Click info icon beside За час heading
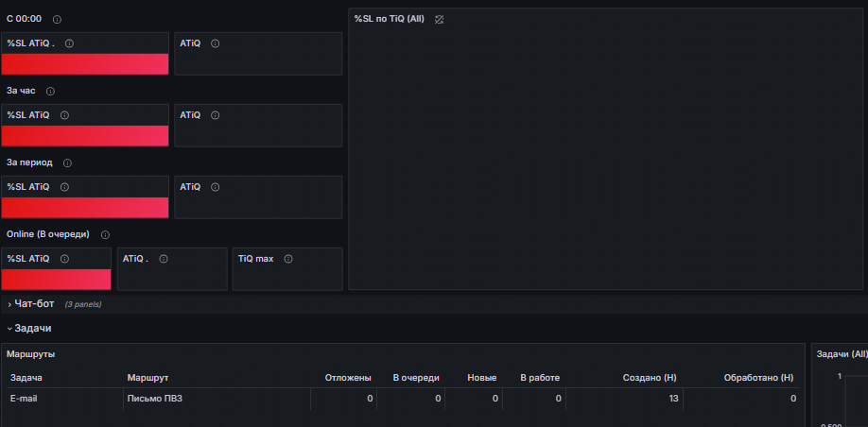This screenshot has width=868, height=427. coord(50,92)
